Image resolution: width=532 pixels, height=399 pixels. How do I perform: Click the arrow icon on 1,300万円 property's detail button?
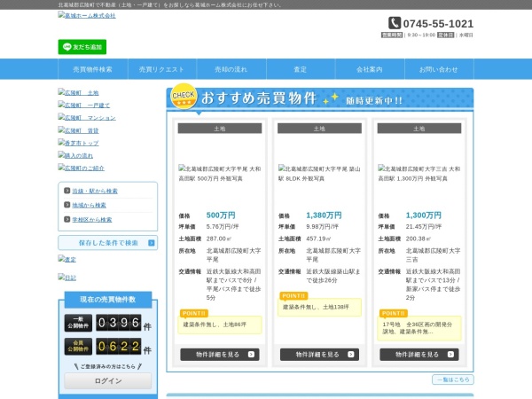[x=450, y=354]
